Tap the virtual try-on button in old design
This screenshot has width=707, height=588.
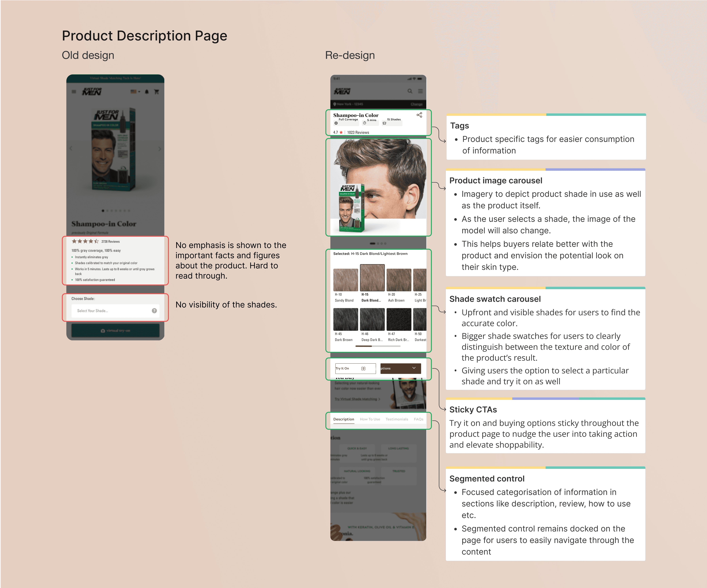click(x=115, y=331)
